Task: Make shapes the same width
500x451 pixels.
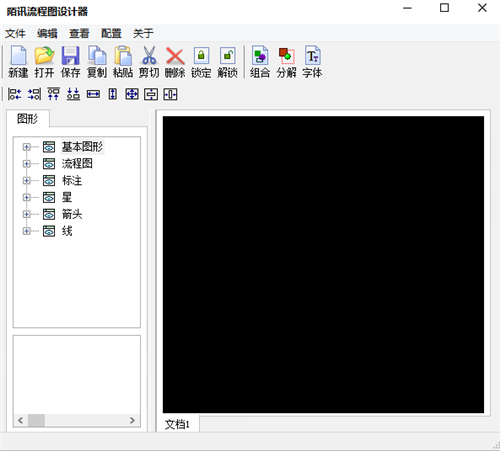Action: point(93,94)
